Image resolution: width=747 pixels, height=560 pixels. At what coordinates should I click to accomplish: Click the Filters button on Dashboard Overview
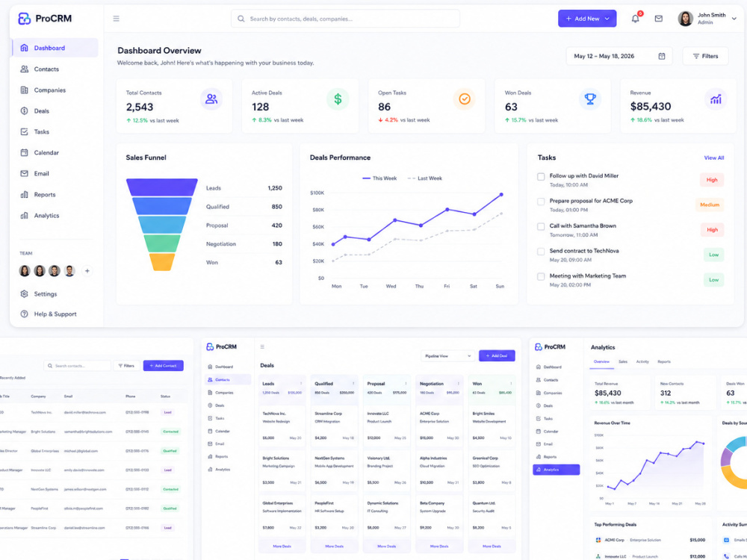pyautogui.click(x=705, y=56)
